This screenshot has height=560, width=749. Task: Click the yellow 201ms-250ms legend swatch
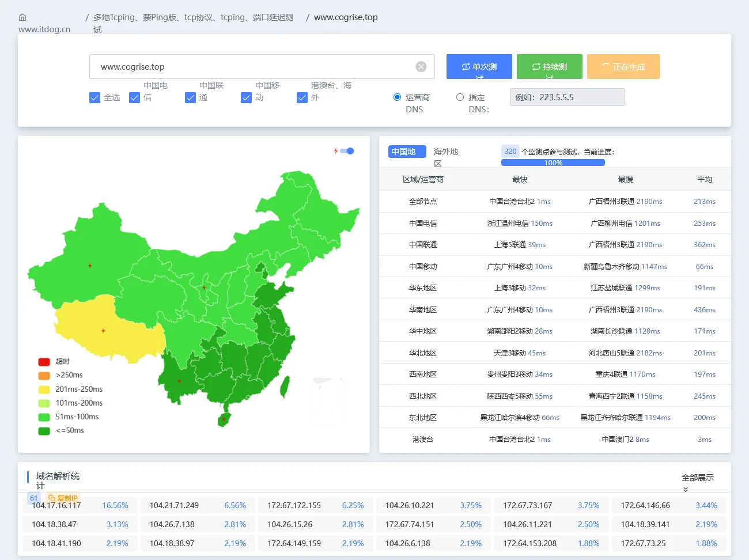pos(44,389)
